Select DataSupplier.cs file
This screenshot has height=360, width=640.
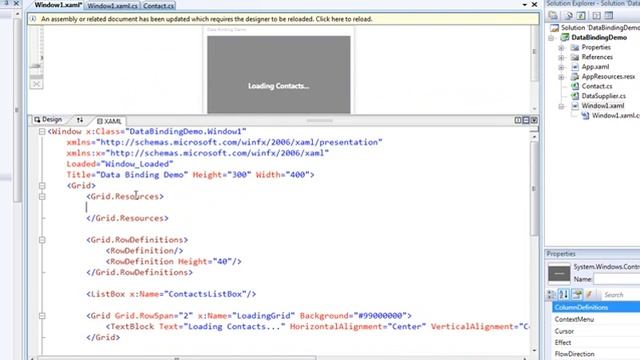tap(603, 96)
